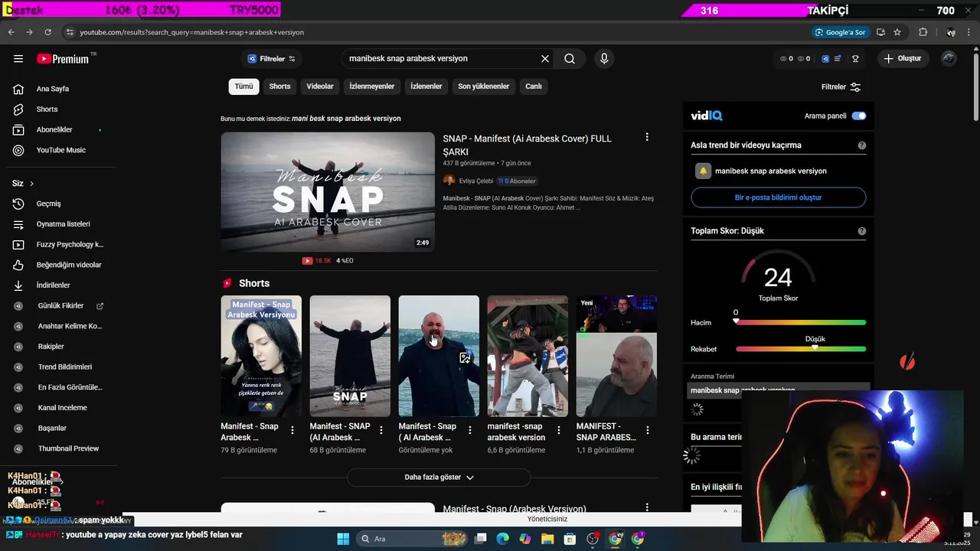Click the Google'a Sor button
980x551 pixels.
pyautogui.click(x=840, y=32)
